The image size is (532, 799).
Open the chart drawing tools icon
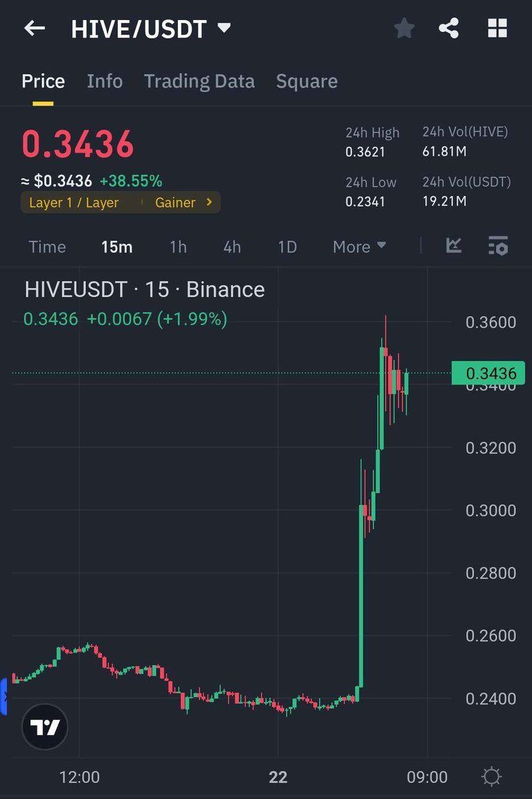coord(454,245)
